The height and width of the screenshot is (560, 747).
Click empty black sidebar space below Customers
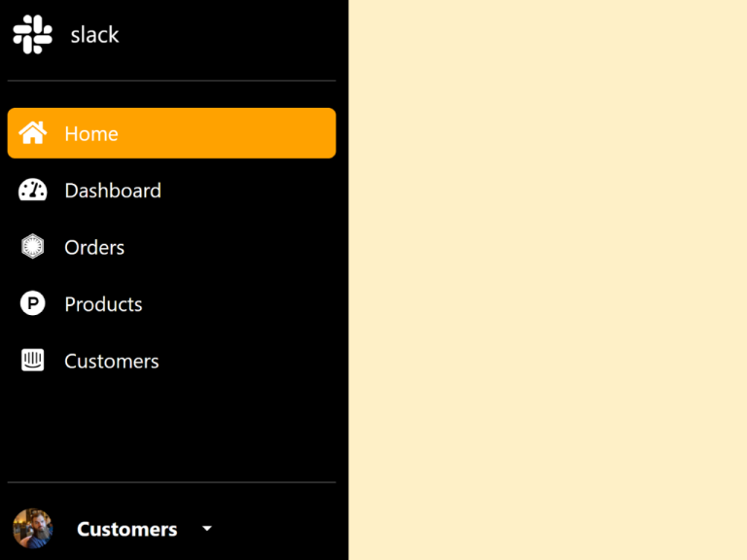point(171,428)
